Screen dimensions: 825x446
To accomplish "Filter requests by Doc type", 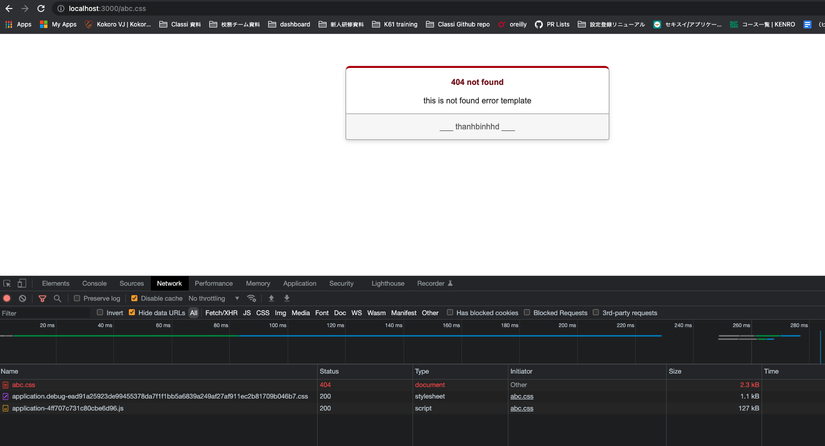I will pyautogui.click(x=340, y=313).
